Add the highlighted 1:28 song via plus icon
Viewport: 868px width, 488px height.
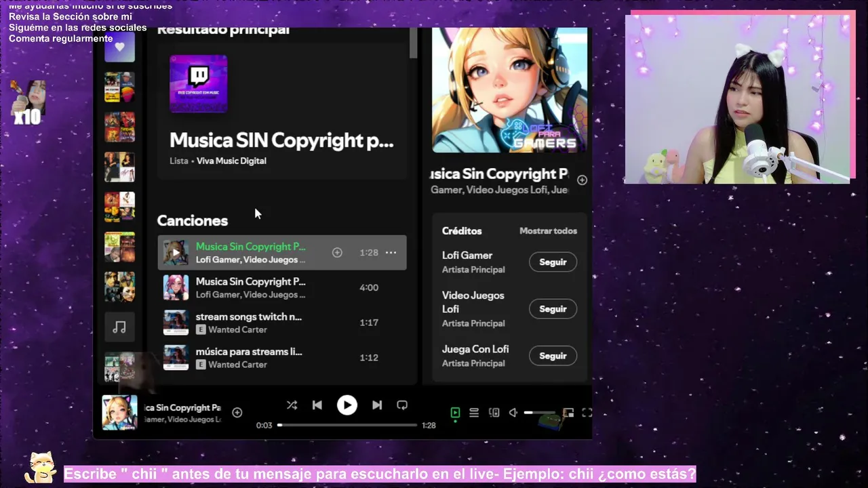click(337, 253)
